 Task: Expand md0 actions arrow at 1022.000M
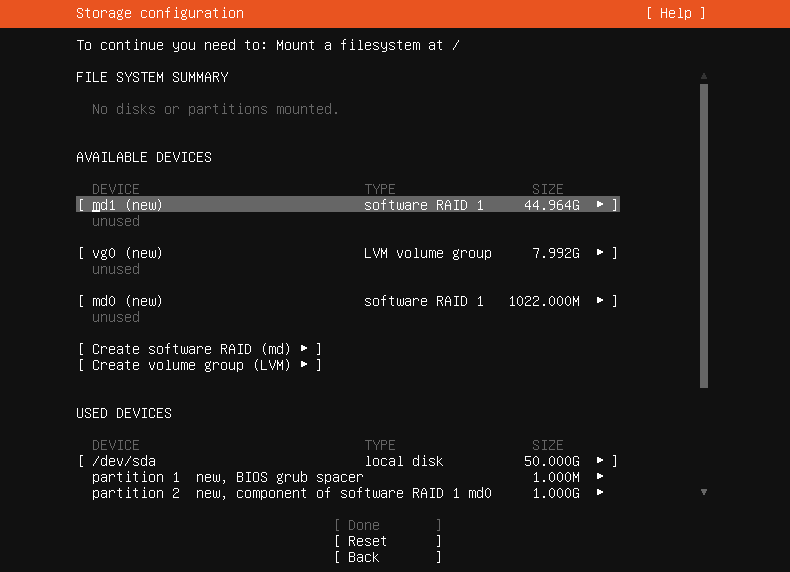pyautogui.click(x=600, y=300)
